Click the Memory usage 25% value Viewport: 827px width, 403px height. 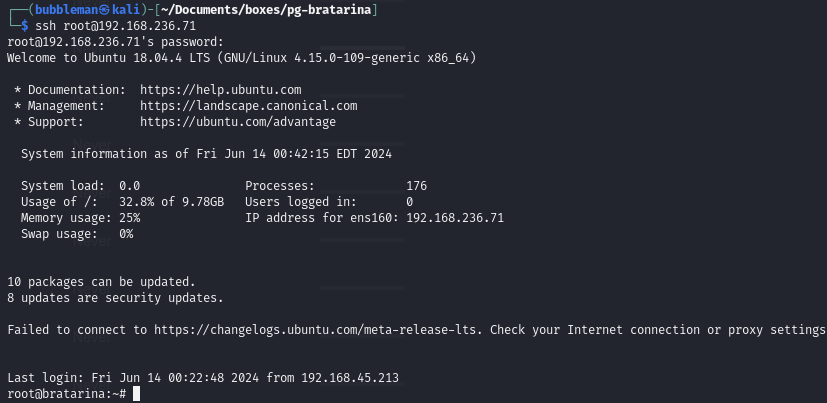click(130, 217)
